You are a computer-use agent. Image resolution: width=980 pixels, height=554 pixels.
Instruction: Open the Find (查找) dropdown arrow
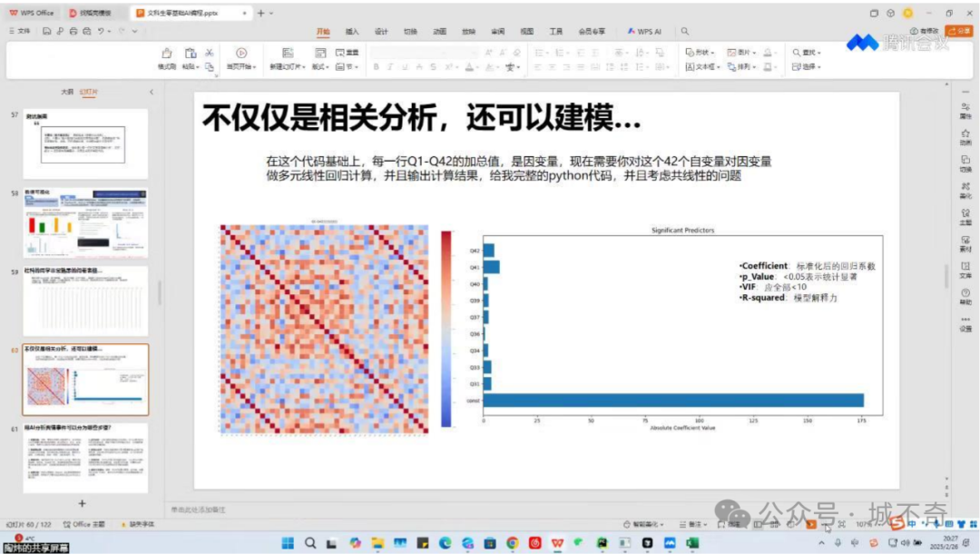click(x=818, y=54)
